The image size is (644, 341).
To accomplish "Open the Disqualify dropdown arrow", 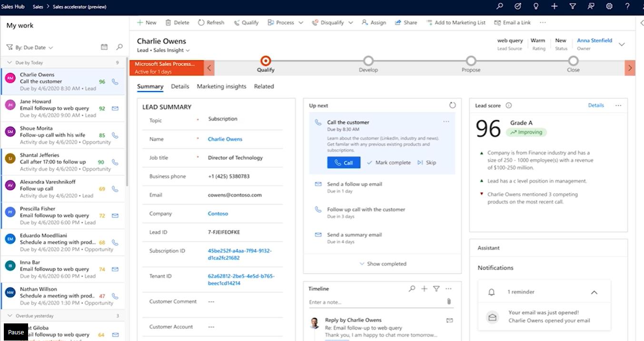I will (x=351, y=23).
